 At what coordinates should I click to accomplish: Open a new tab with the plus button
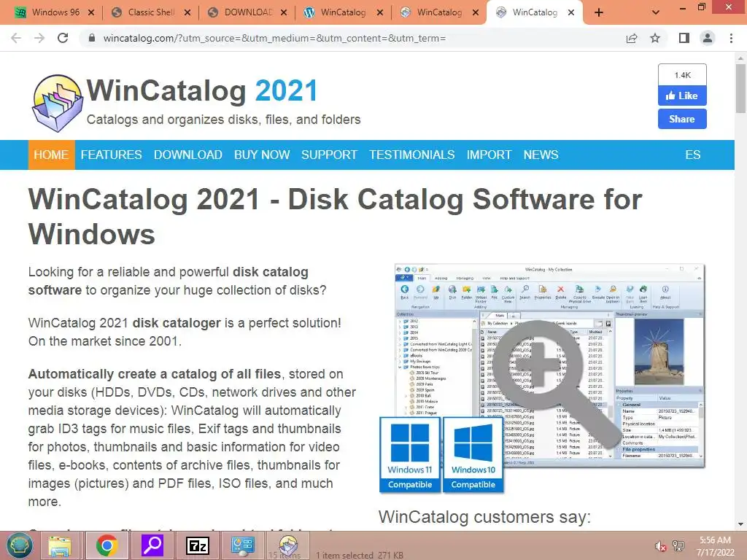(599, 12)
